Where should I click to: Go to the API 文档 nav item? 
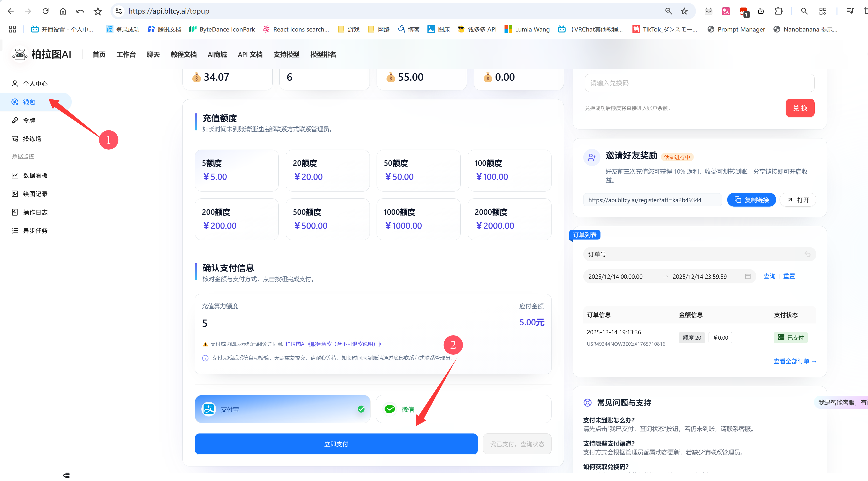[250, 55]
